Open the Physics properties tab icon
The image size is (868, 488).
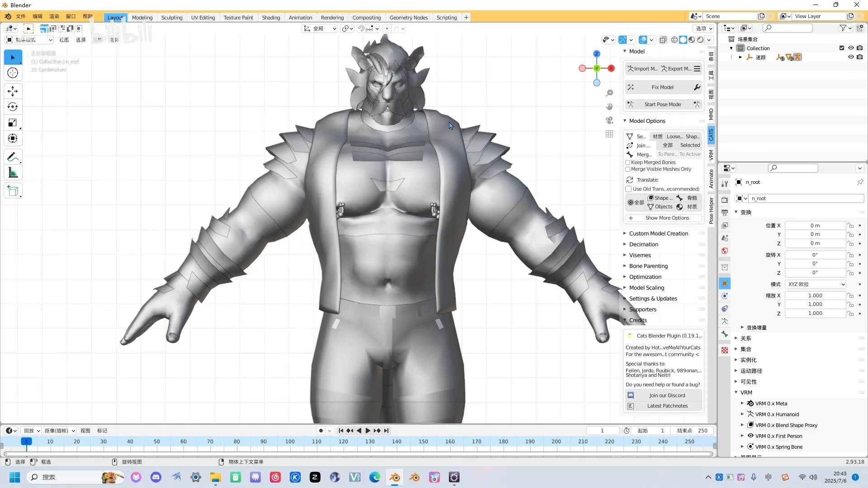(x=725, y=296)
